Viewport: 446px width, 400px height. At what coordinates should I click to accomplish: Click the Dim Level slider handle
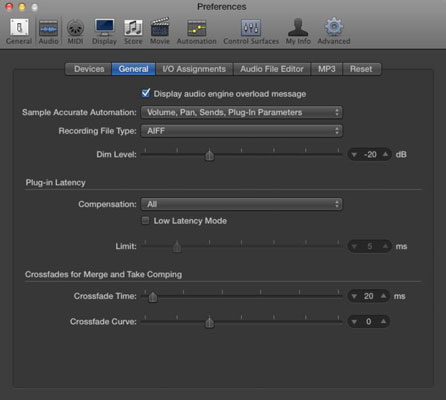(x=209, y=155)
